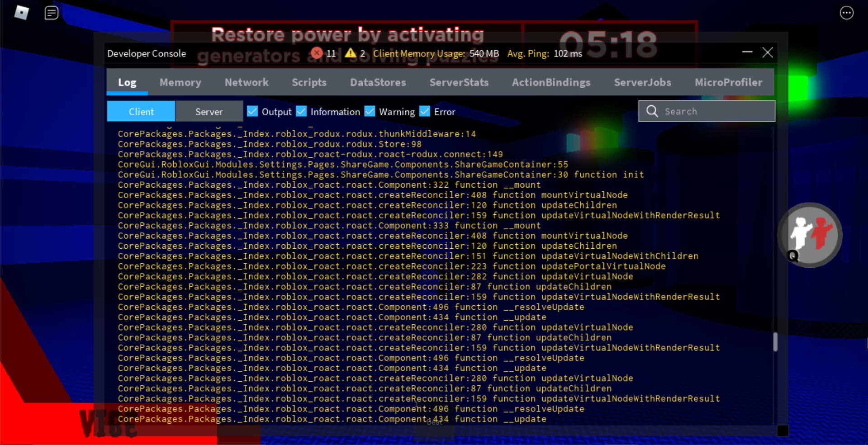Open the chat window icon
The image size is (868, 445).
[51, 13]
